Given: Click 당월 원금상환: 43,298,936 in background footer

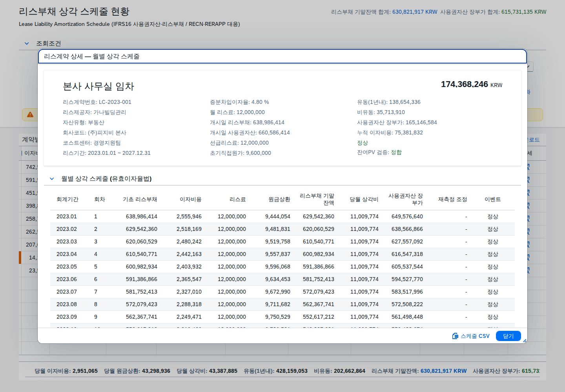Looking at the screenshot, I should click(137, 371).
